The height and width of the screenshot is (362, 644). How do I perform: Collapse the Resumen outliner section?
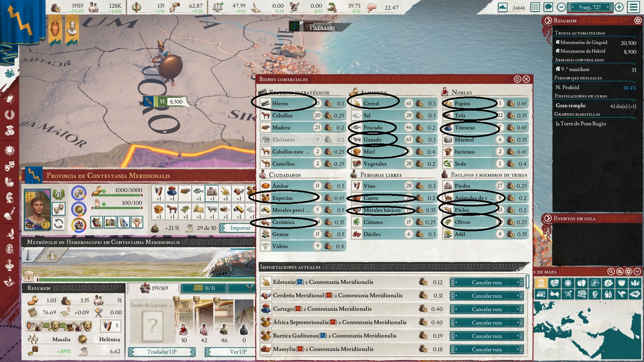[x=548, y=20]
